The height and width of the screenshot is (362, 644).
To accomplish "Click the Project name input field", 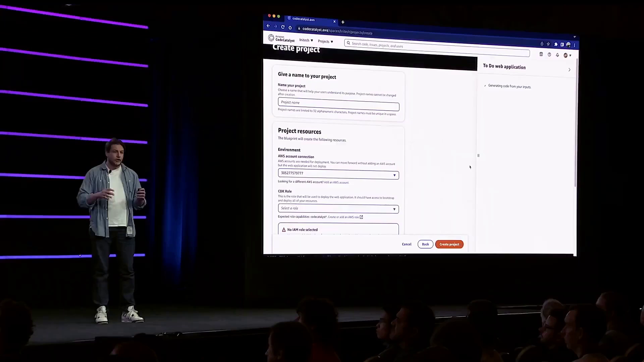I will (x=338, y=104).
